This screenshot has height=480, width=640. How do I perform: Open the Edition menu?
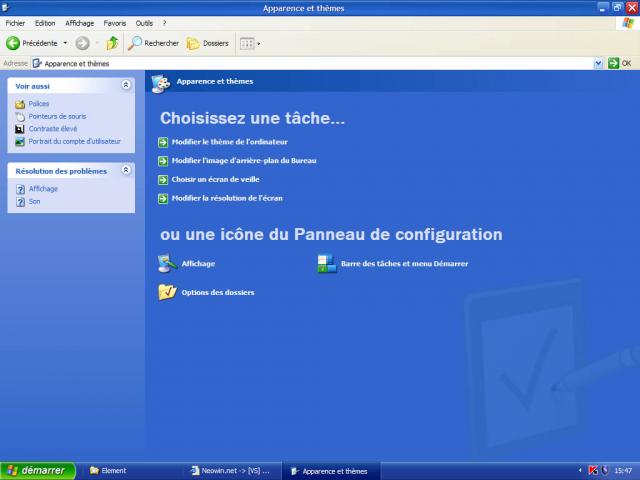(x=45, y=23)
